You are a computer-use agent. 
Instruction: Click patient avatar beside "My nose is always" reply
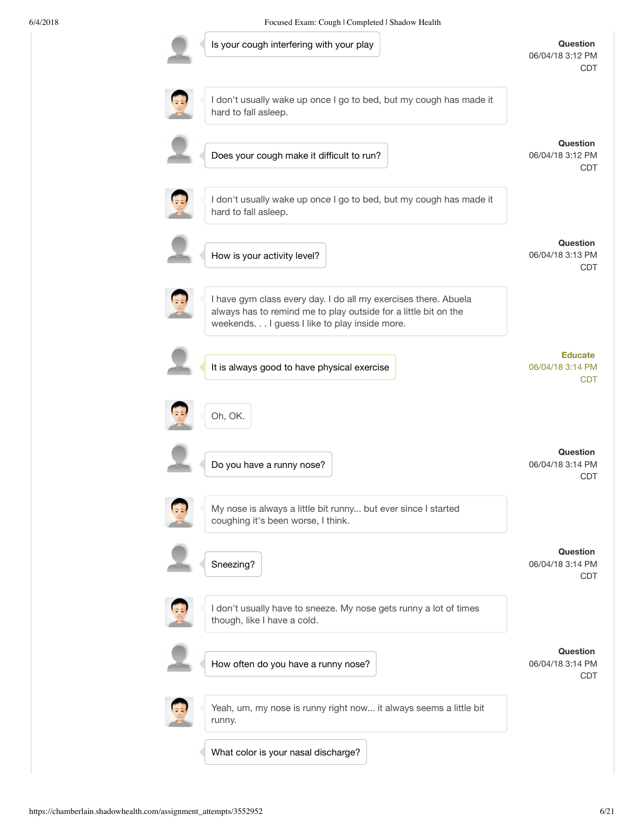(x=179, y=512)
